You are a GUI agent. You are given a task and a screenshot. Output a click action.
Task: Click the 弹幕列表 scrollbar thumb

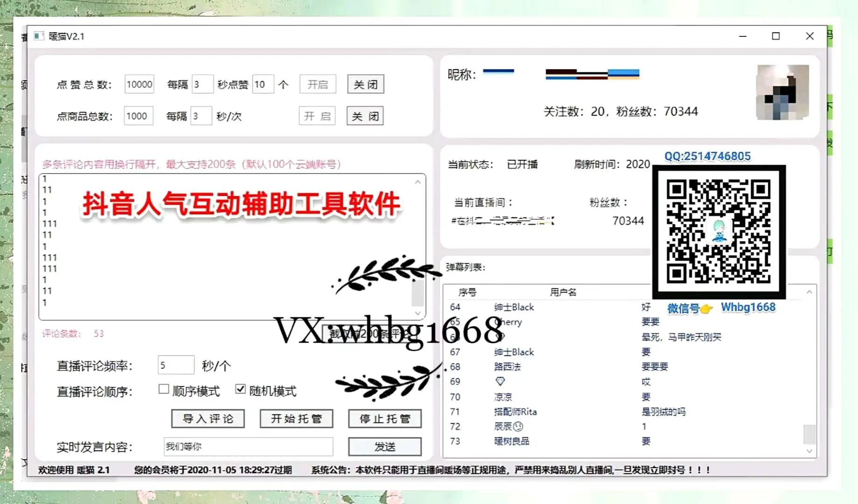(x=809, y=434)
